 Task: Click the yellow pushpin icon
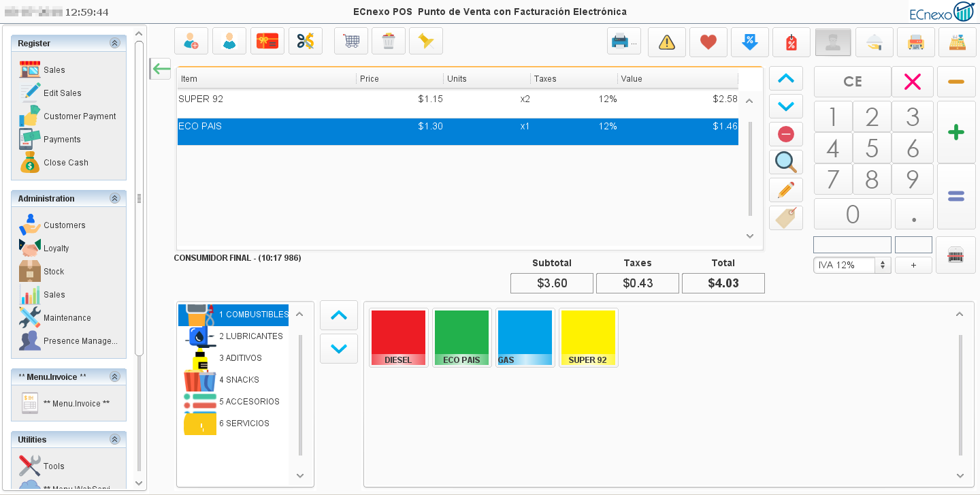426,42
